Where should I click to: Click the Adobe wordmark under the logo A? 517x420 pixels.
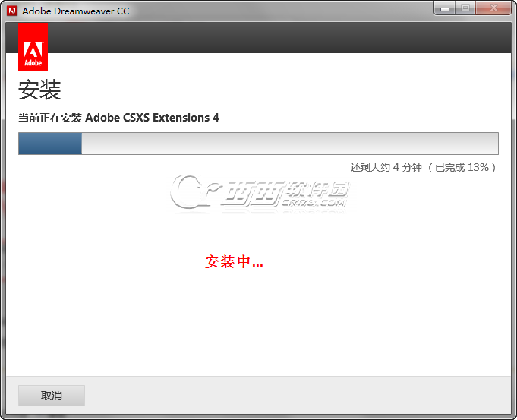[33, 63]
